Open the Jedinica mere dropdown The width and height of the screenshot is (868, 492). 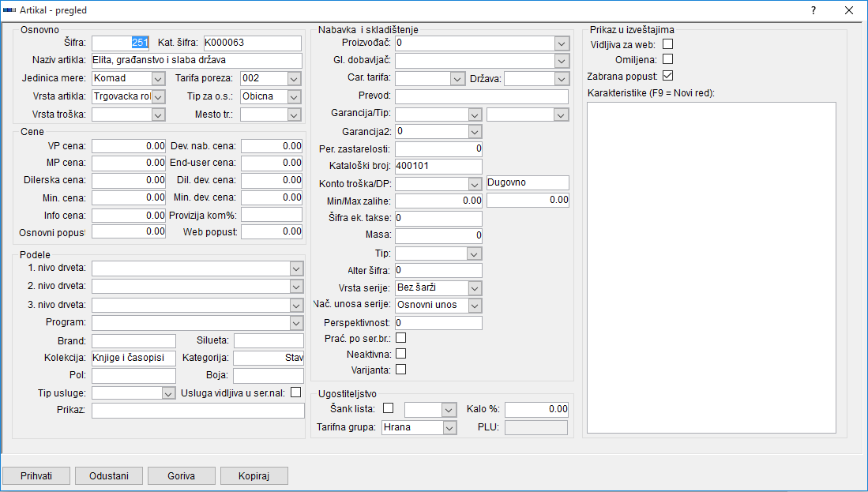coord(158,78)
